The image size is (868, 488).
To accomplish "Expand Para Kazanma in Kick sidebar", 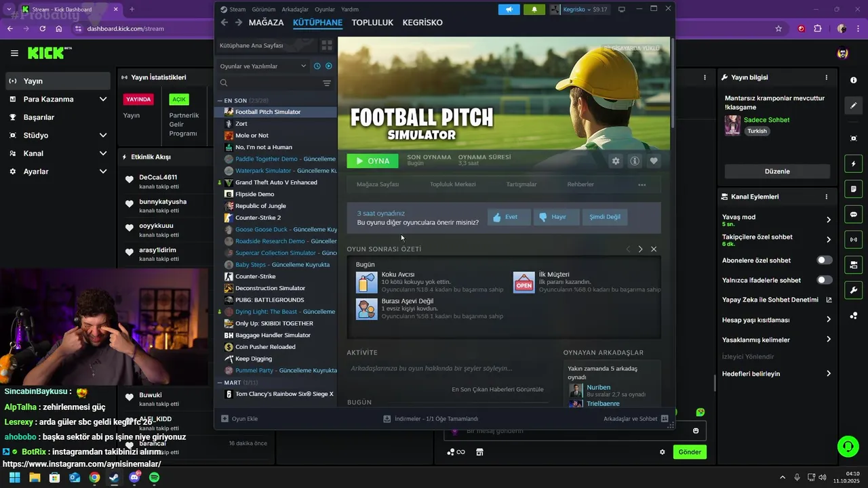I will 103,99.
